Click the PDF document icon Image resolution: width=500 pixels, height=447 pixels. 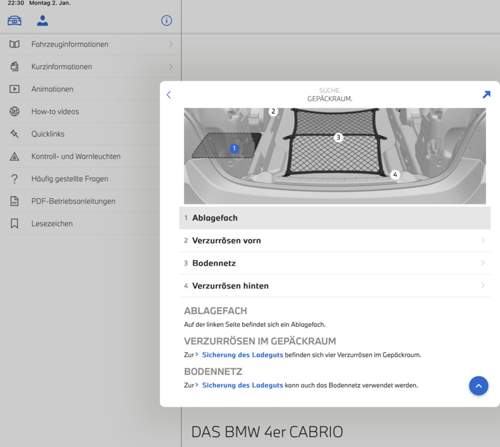tap(14, 201)
